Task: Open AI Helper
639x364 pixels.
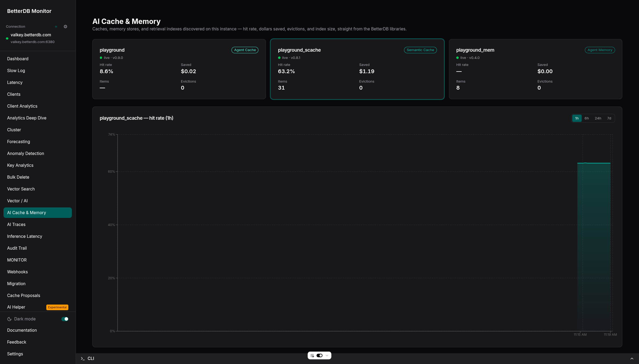Action: 38,307
